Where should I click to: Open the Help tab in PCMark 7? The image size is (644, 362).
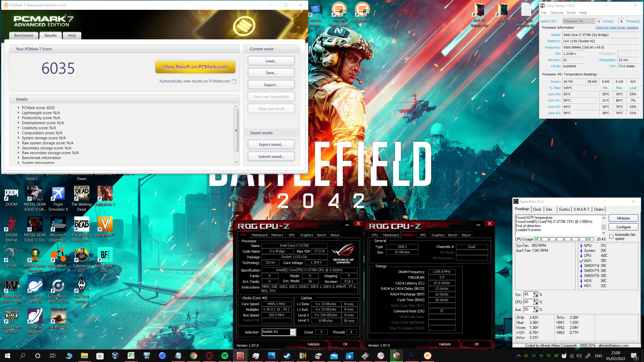click(72, 35)
